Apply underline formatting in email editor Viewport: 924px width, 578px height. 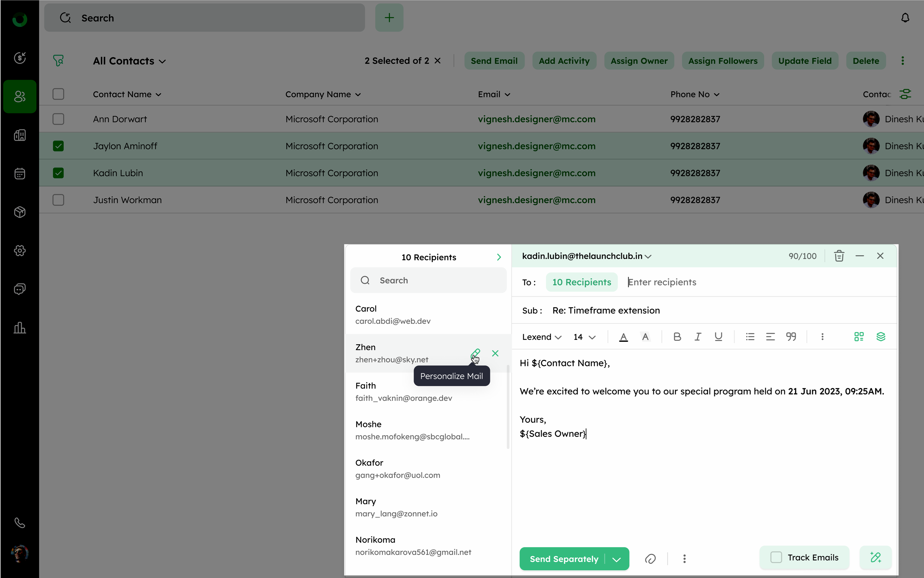pos(718,337)
